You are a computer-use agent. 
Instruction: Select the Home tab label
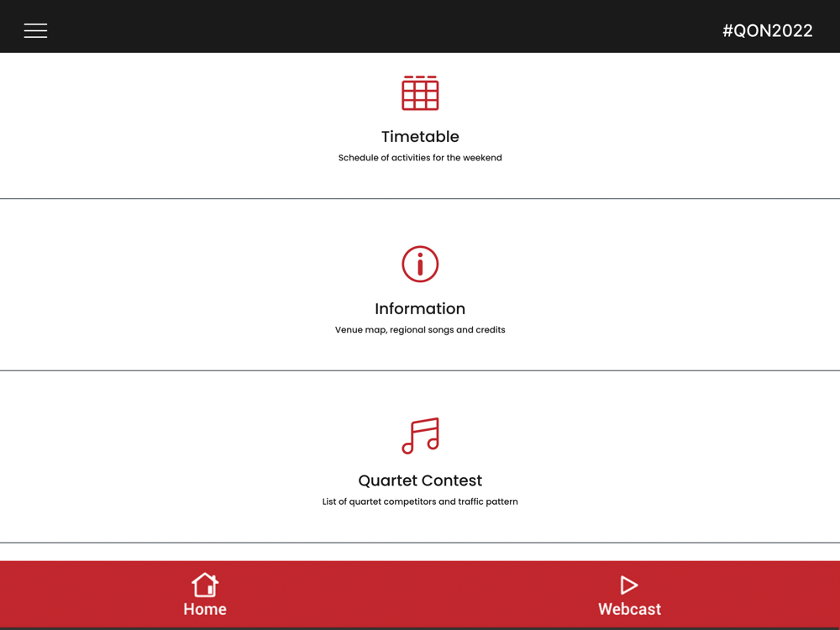pyautogui.click(x=205, y=609)
